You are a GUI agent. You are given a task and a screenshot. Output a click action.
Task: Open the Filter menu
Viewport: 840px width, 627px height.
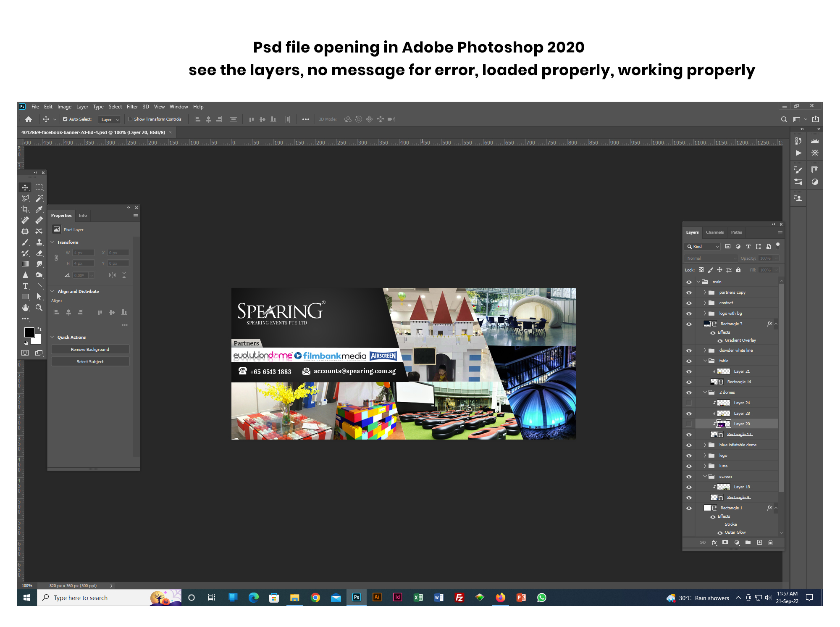click(132, 106)
